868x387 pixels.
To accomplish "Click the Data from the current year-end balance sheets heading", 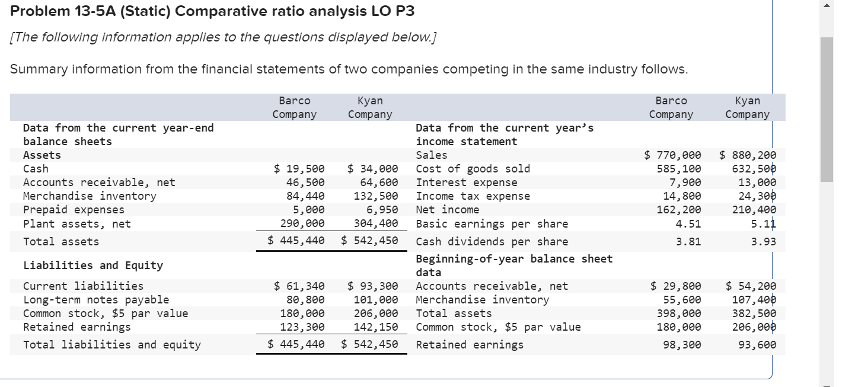I will tap(119, 135).
